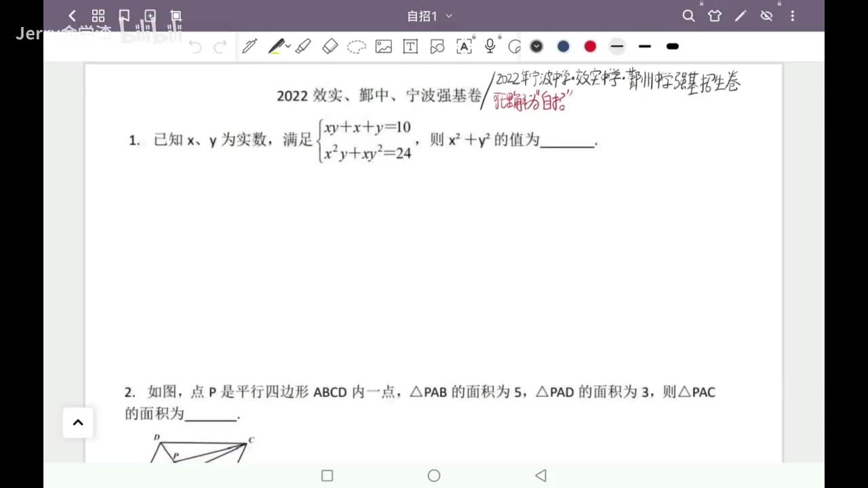This screenshot has height=488, width=868.
Task: Select the marker pencil tool
Action: pos(303,46)
